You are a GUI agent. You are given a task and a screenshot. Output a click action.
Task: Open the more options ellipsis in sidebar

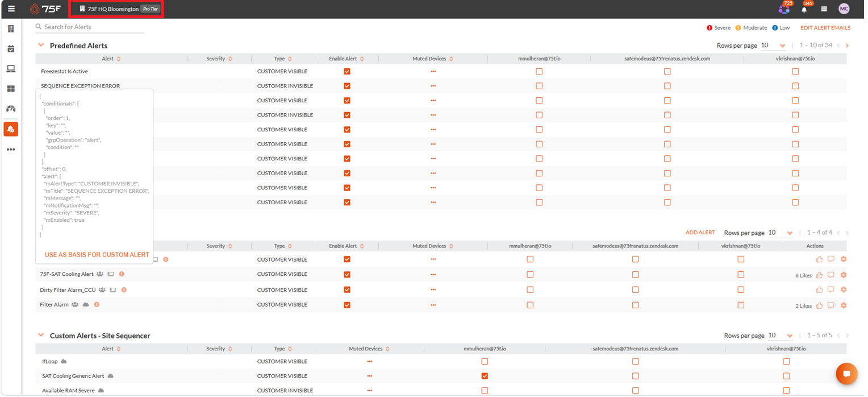[x=11, y=150]
